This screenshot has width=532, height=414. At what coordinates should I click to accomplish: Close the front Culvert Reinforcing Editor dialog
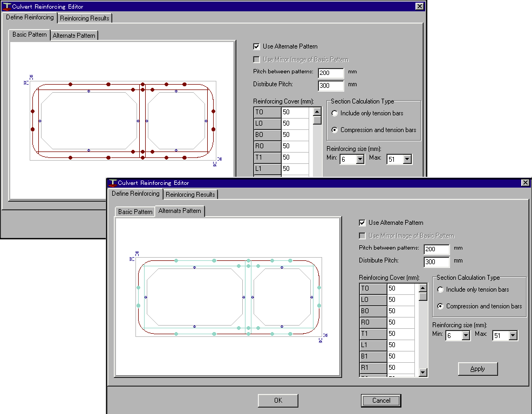[525, 183]
